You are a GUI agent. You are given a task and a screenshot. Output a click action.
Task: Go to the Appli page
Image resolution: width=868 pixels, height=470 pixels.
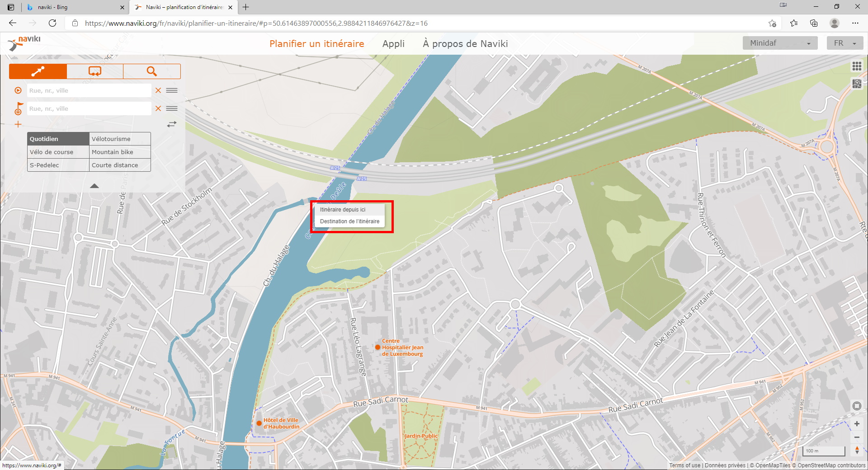pyautogui.click(x=393, y=44)
